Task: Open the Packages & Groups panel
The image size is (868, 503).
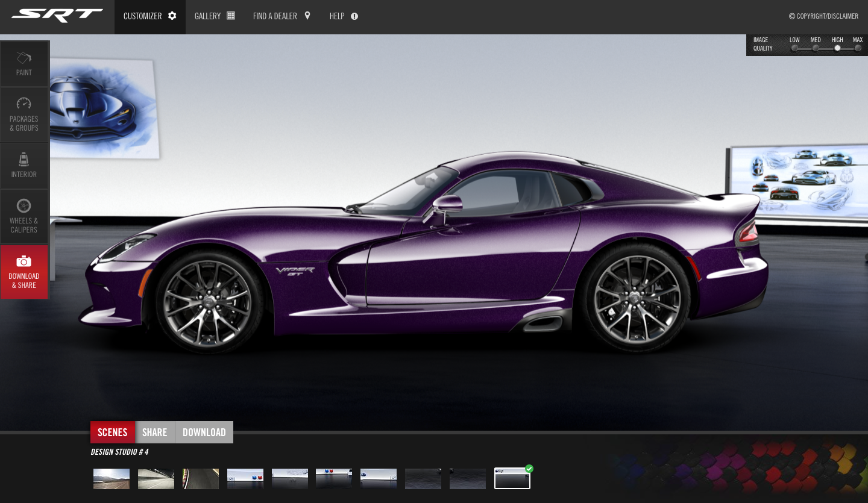Action: 24,114
